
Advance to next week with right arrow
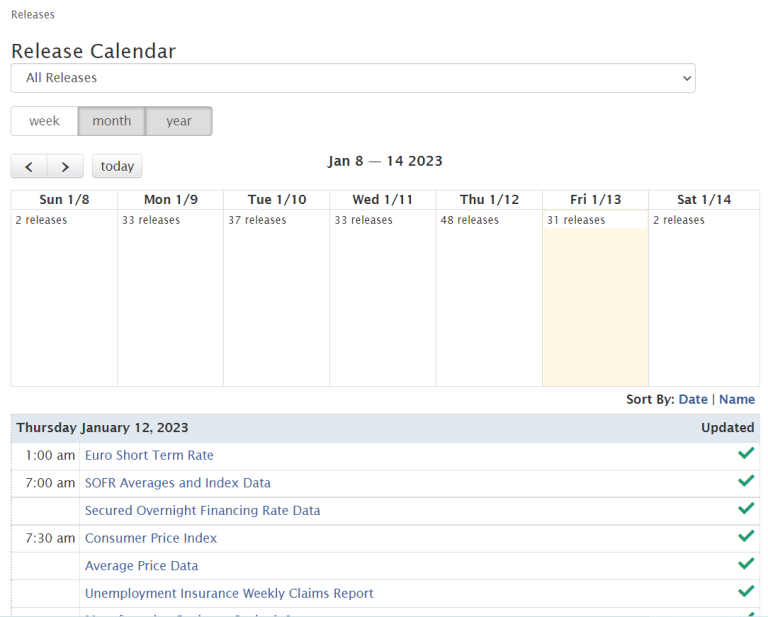(65, 166)
